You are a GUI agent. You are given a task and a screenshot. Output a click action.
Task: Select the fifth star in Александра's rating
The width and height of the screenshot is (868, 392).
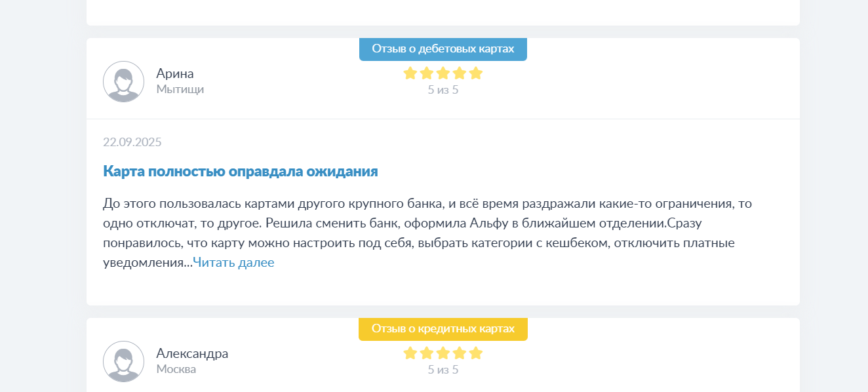476,353
